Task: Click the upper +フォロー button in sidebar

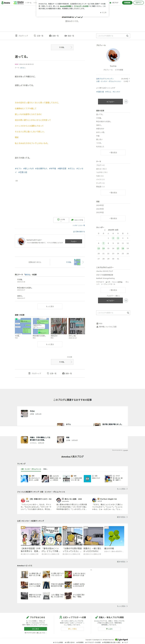Action: click(110, 101)
